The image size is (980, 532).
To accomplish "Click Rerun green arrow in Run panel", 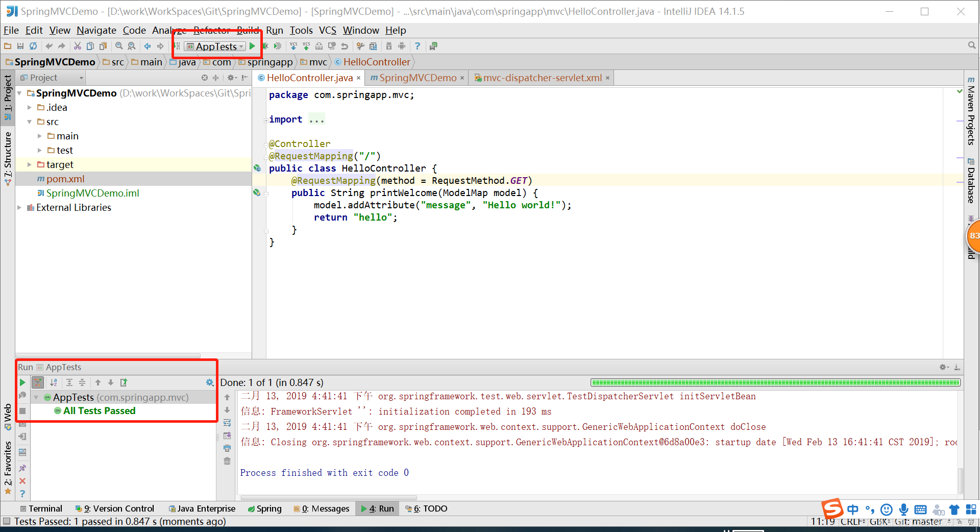I will [x=22, y=382].
